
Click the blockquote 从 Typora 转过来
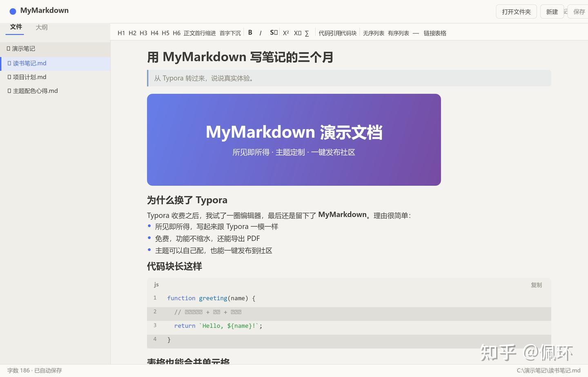coord(349,78)
